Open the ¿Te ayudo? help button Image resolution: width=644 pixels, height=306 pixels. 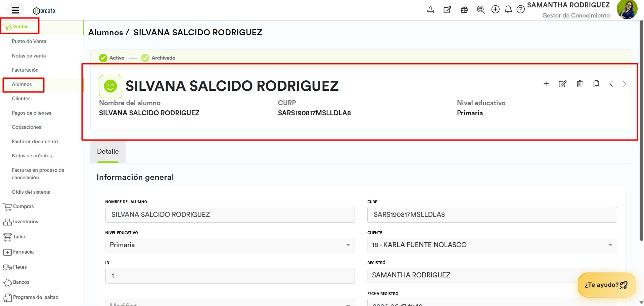607,285
